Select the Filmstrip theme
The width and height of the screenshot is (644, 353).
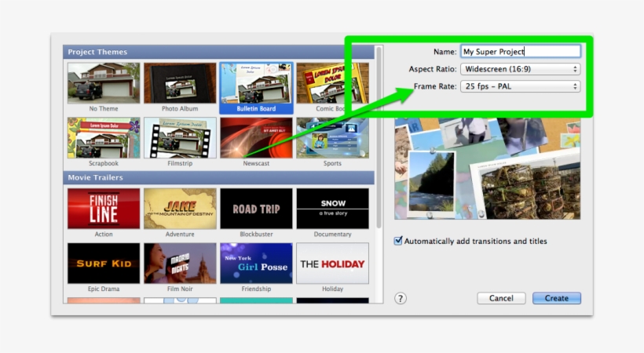(x=180, y=138)
